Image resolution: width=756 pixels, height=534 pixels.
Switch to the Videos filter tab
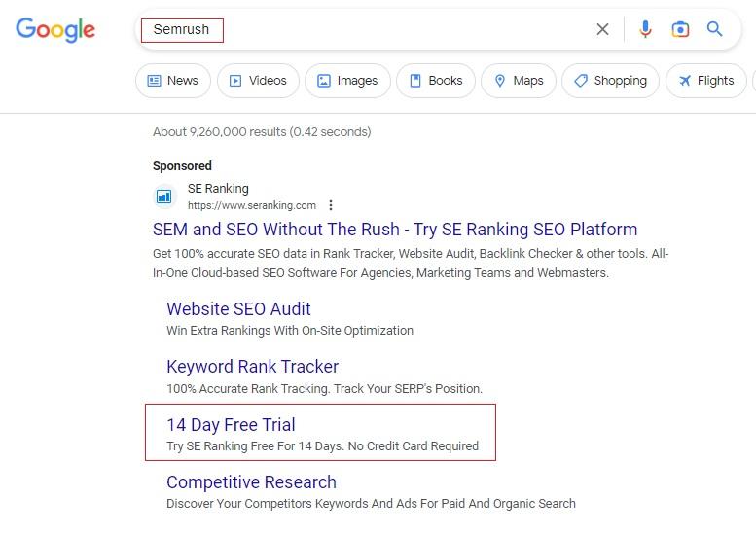click(x=258, y=81)
